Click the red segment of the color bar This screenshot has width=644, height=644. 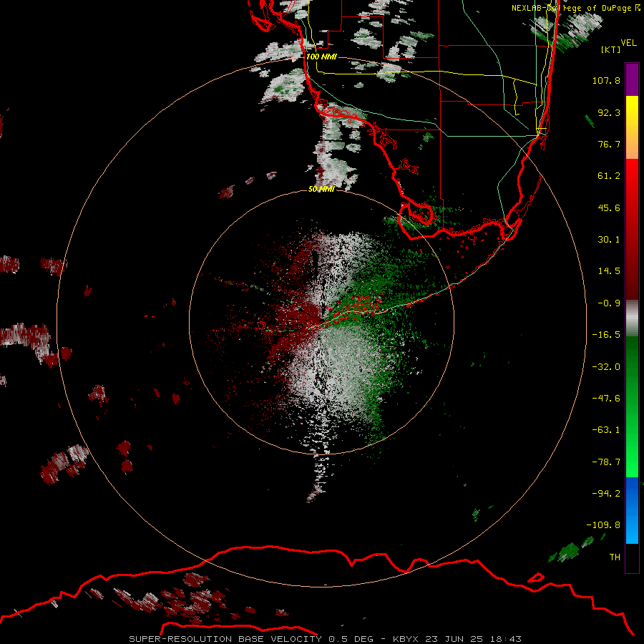[x=632, y=229]
